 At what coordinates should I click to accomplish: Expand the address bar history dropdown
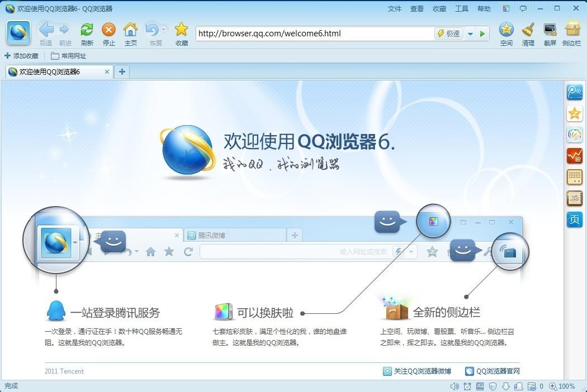[x=470, y=34]
